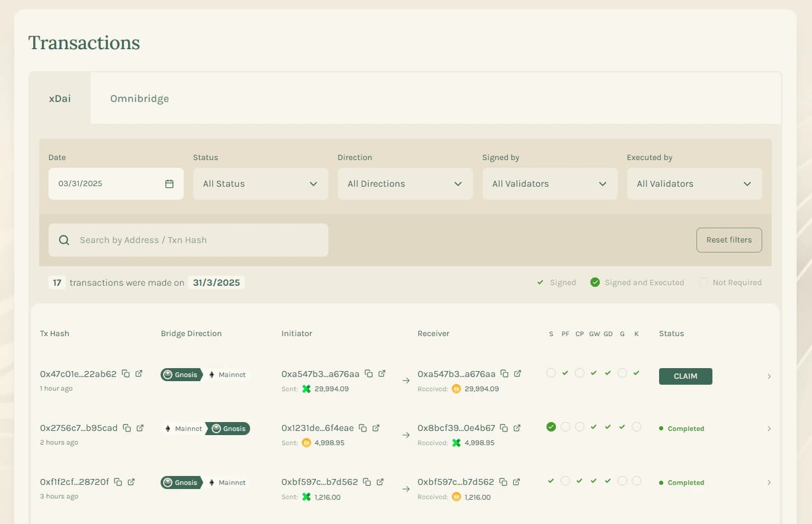Copy the initiator address 0xa547b3...a676aa
812x524 pixels.
(x=369, y=373)
